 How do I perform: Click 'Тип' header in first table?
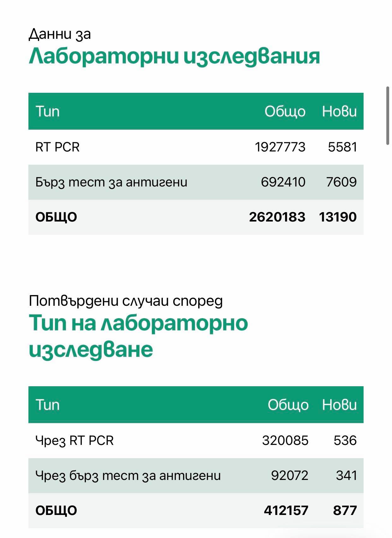[x=47, y=111]
